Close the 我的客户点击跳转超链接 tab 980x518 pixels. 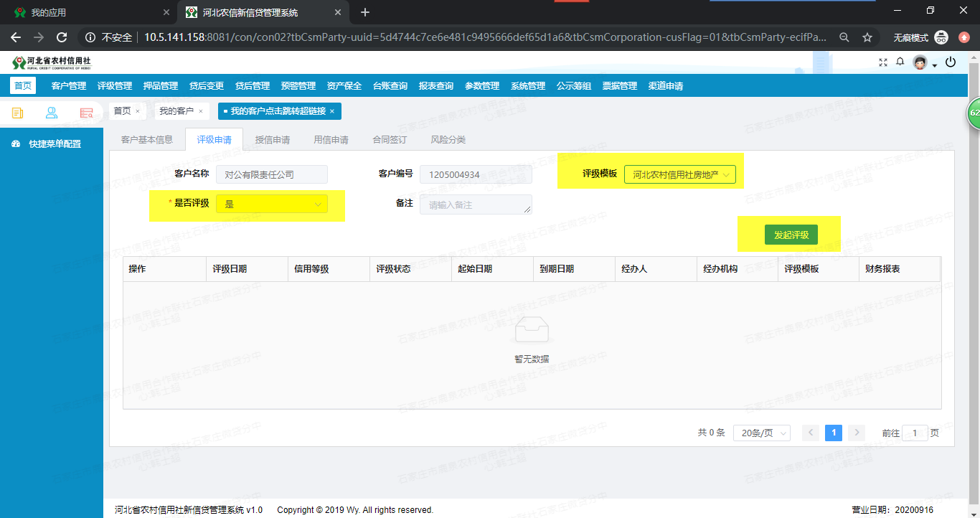[332, 111]
